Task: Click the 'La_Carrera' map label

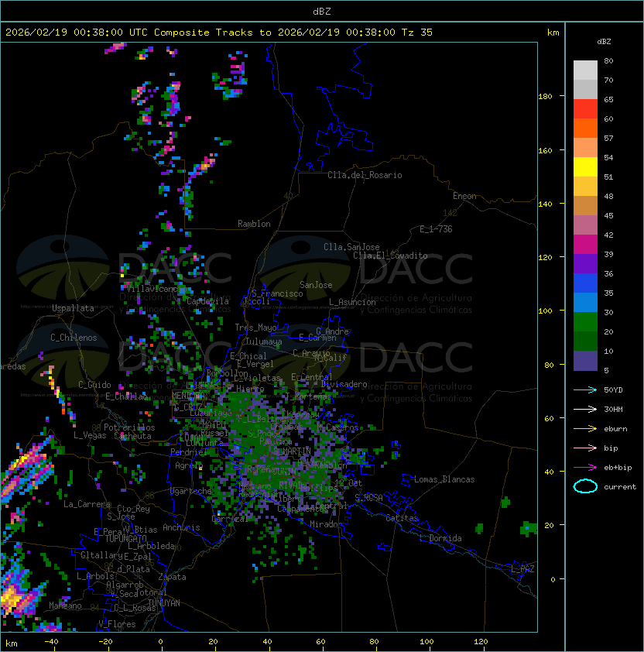Action: tap(87, 504)
